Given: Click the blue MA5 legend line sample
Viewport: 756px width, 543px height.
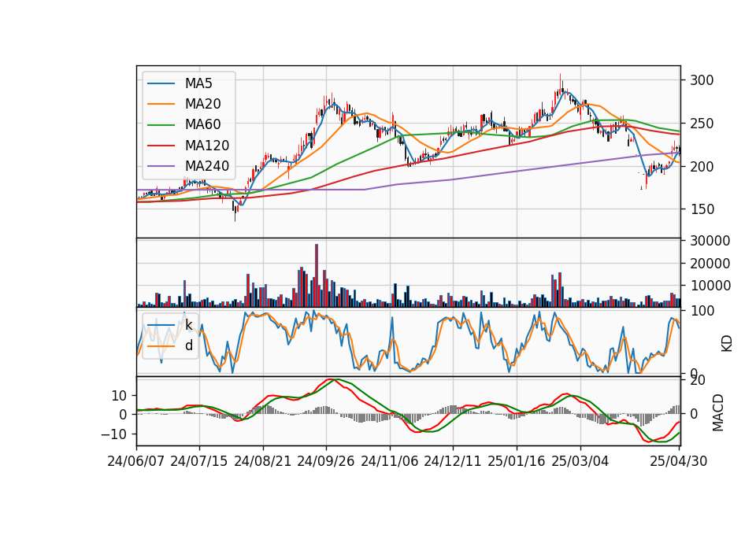Looking at the screenshot, I should (161, 83).
